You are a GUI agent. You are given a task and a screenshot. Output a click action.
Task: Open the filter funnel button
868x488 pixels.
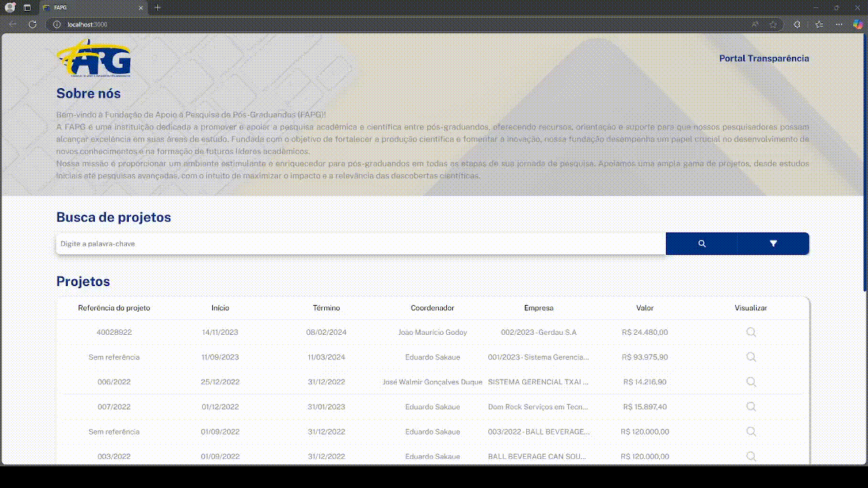[x=773, y=243]
